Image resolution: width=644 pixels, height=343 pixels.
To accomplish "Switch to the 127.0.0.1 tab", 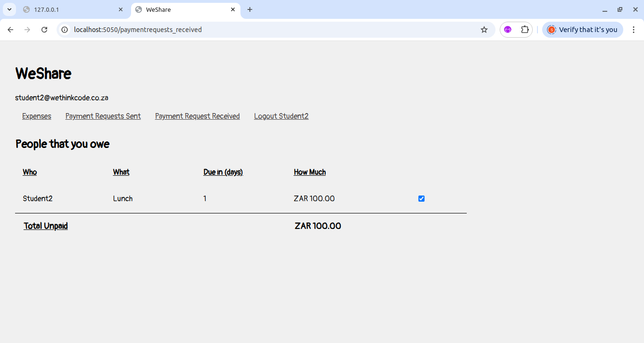I will [71, 9].
